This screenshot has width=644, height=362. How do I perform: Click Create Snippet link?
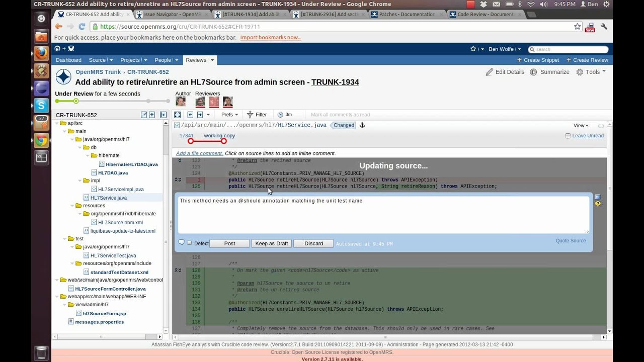pyautogui.click(x=538, y=60)
